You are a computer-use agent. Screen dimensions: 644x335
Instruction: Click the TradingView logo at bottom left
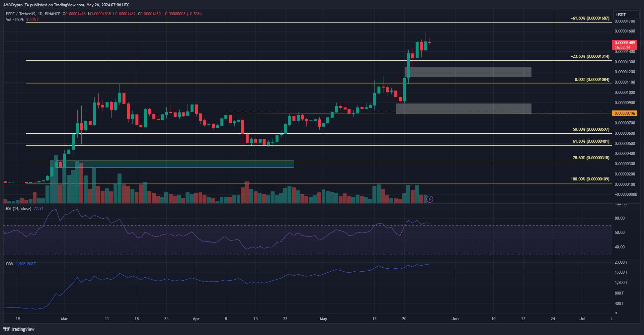coord(19,329)
